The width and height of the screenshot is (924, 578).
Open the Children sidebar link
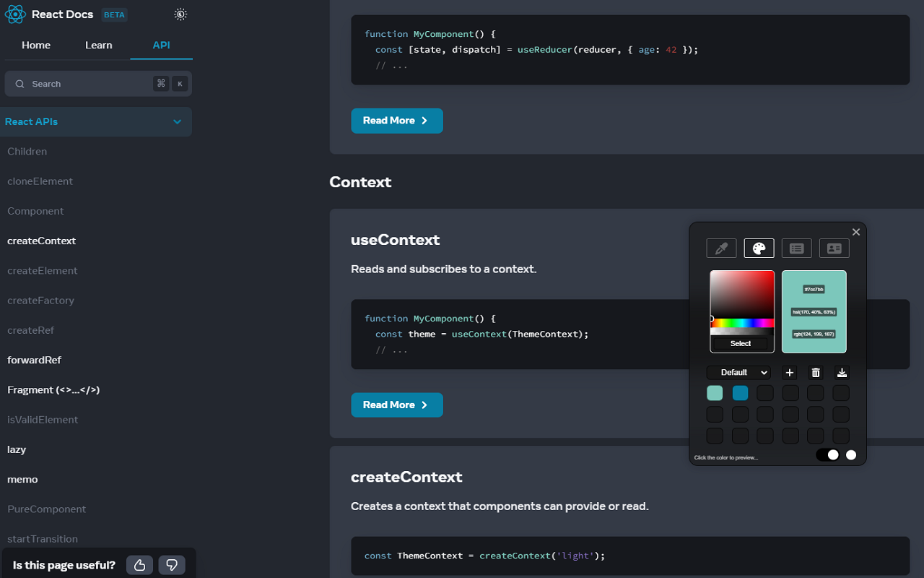pyautogui.click(x=27, y=152)
